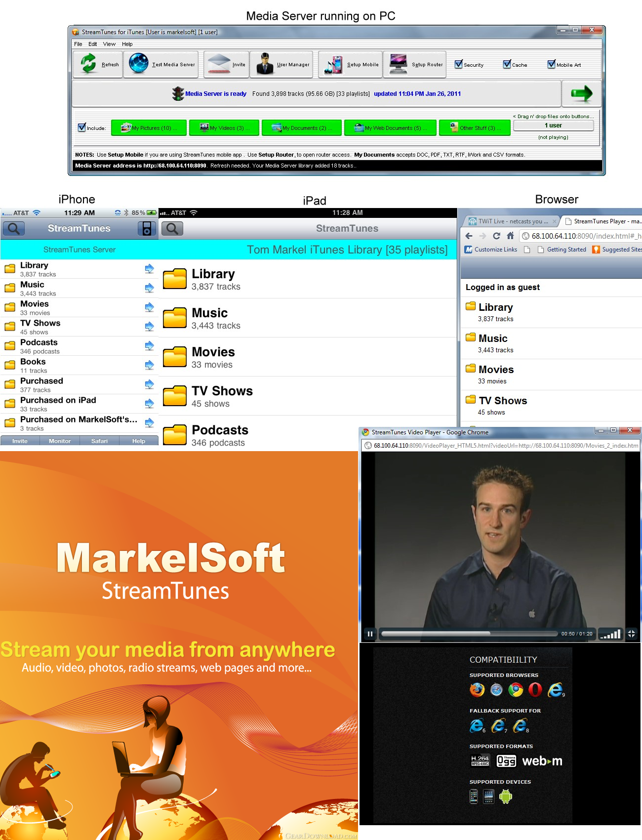642x840 pixels.
Task: Click the Opera icon under Supported Browsers
Action: pyautogui.click(x=535, y=689)
